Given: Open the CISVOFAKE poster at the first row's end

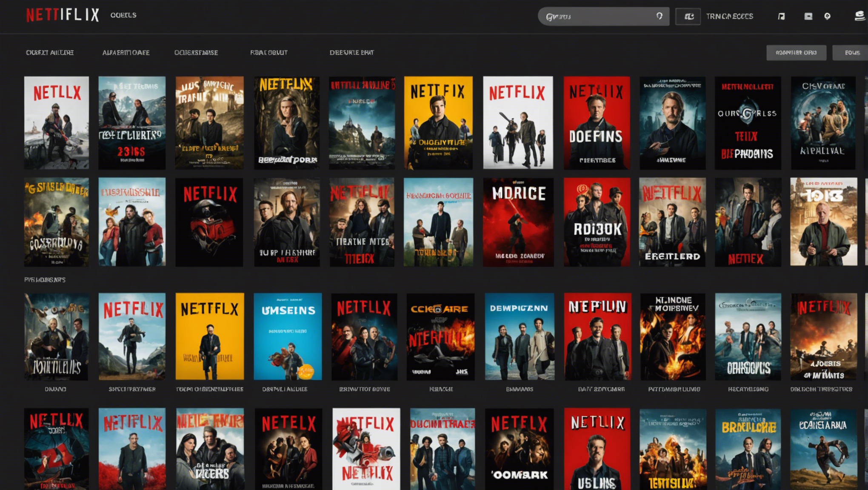Looking at the screenshot, I should pos(823,122).
